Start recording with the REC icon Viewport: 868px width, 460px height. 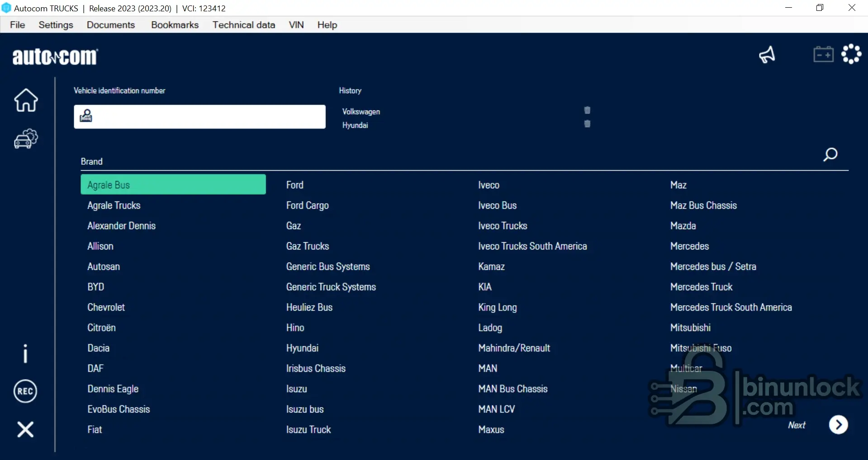click(x=25, y=391)
